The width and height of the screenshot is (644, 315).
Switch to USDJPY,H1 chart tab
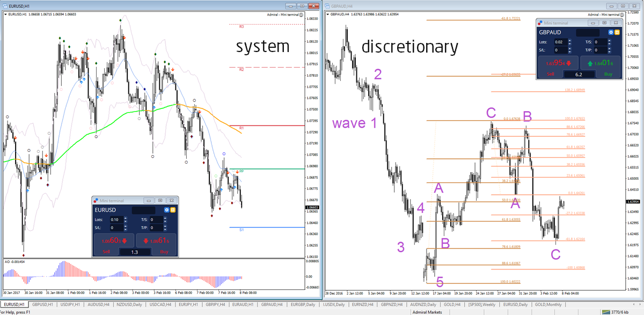(71, 304)
